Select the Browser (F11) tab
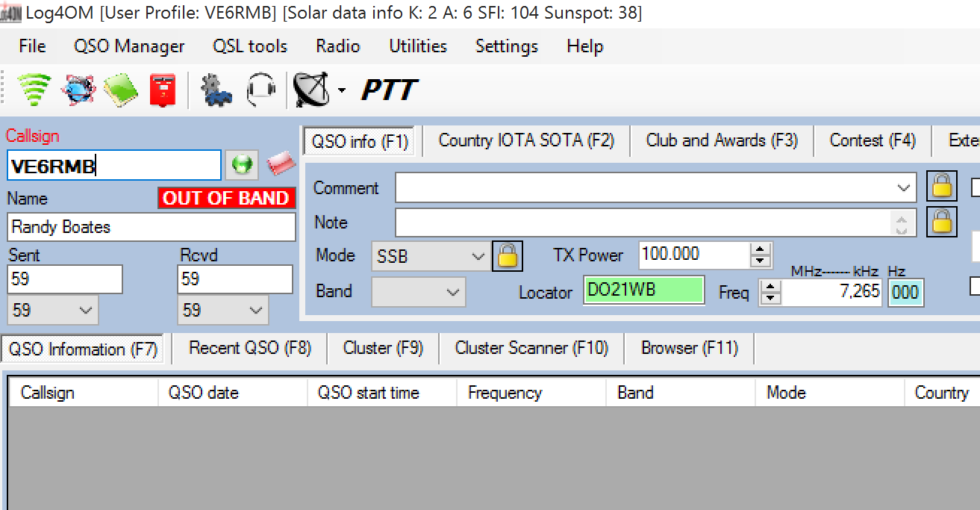Image resolution: width=980 pixels, height=510 pixels. click(690, 348)
